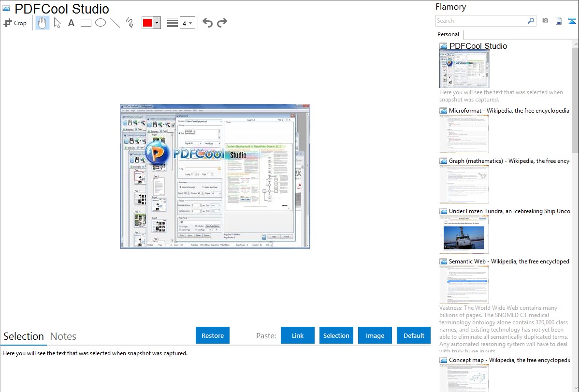This screenshot has height=392, width=579.
Task: Open the Semantic Web snapshot thumbnail
Action: point(464,285)
